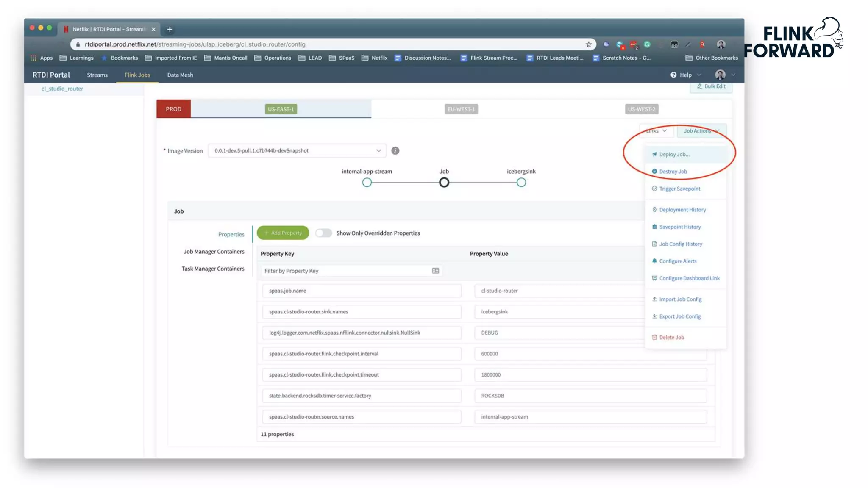Click the Add Property button
Image resolution: width=868 pixels, height=488 pixels.
pyautogui.click(x=283, y=233)
